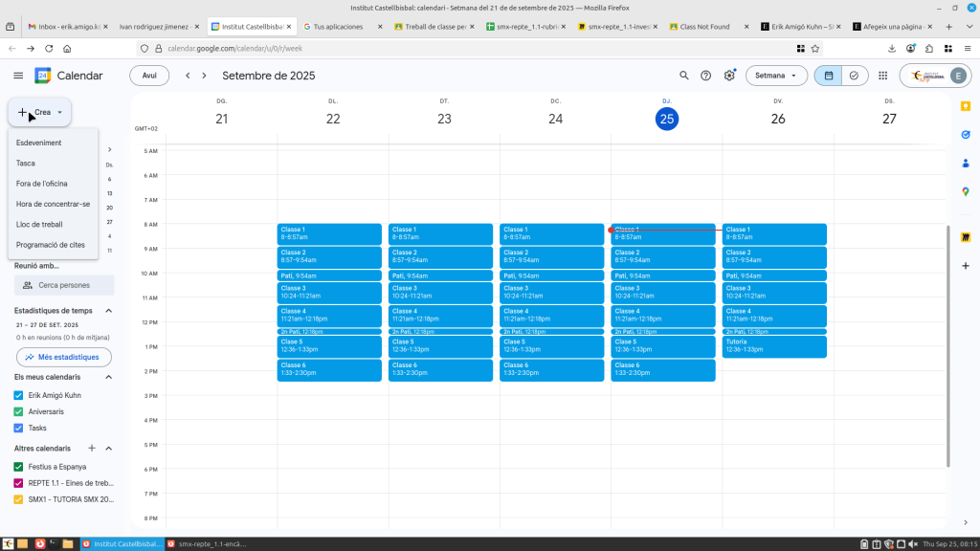Screen dimensions: 980x551
Task: Select Tasca from the Crea menu
Action: tap(26, 164)
